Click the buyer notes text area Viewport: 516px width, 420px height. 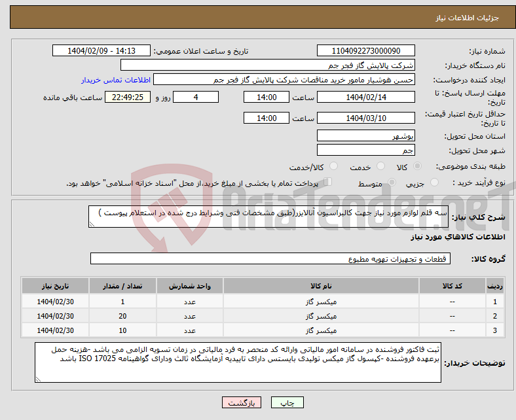(x=238, y=362)
